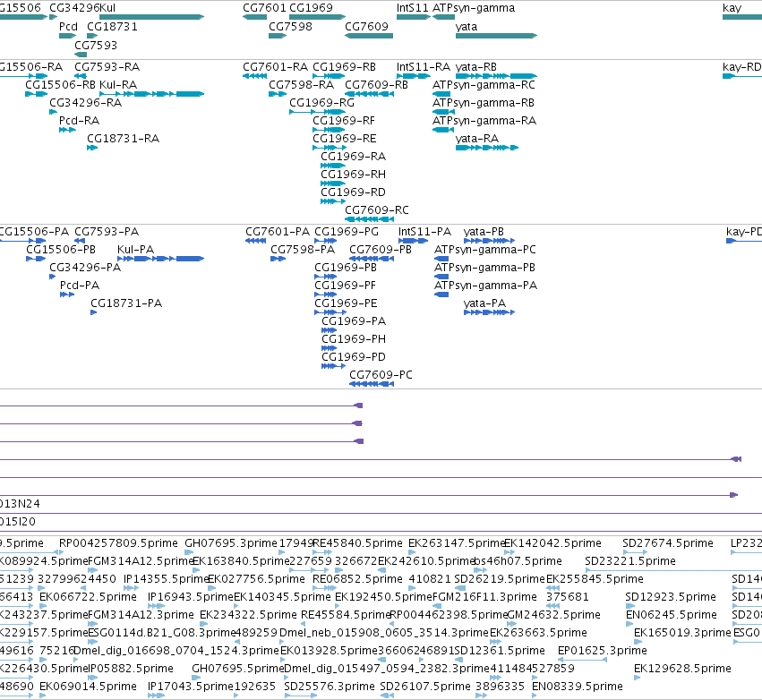Open the kay gene feature
This screenshot has height=700, width=762.
742,17
